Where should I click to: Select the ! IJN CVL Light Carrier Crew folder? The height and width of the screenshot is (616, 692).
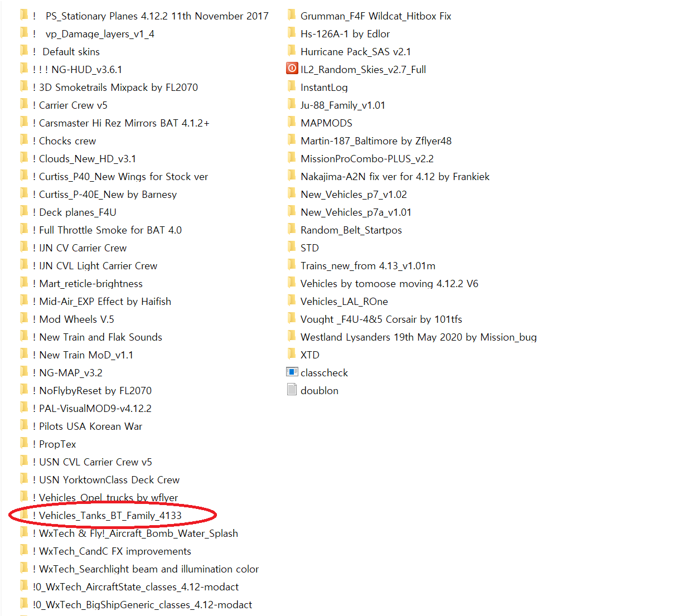click(95, 266)
